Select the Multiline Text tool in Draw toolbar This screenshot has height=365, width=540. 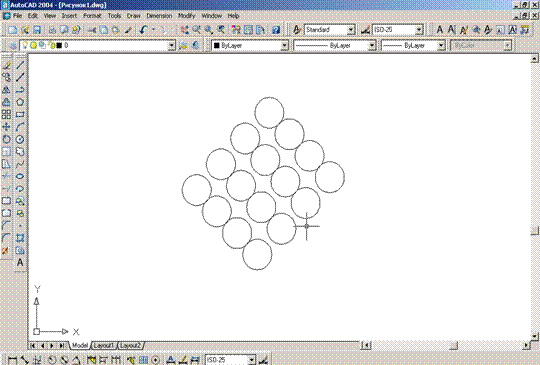(20, 263)
